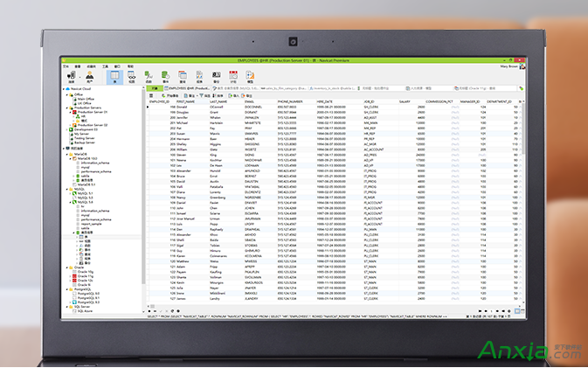Switch to the inventory_in_stock tab
Image resolution: width=588 pixels, height=368 pixels.
[x=332, y=88]
